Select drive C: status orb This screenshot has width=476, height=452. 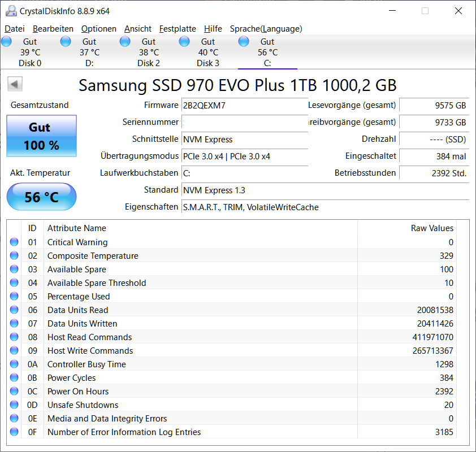point(244,42)
